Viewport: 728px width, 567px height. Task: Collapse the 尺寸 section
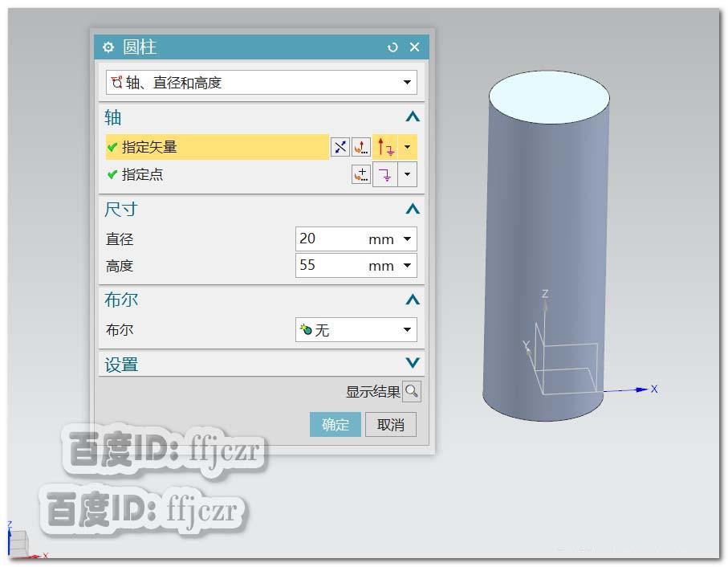click(412, 208)
